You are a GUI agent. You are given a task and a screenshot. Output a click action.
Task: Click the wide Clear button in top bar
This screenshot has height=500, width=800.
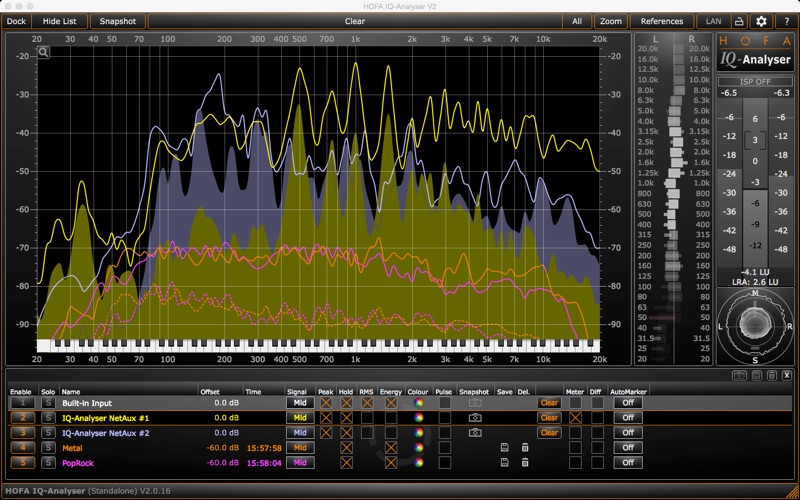[x=355, y=21]
